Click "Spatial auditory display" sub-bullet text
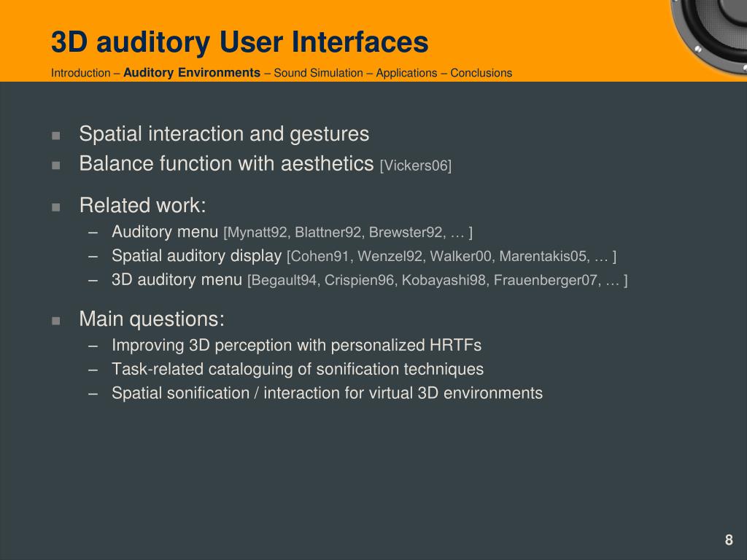747x560 pixels. pos(197,256)
